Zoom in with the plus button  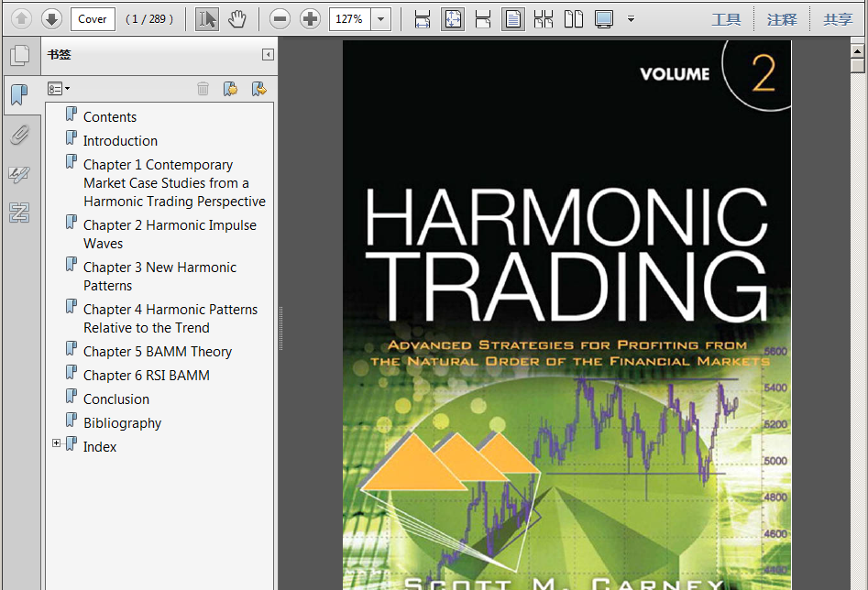pyautogui.click(x=310, y=19)
